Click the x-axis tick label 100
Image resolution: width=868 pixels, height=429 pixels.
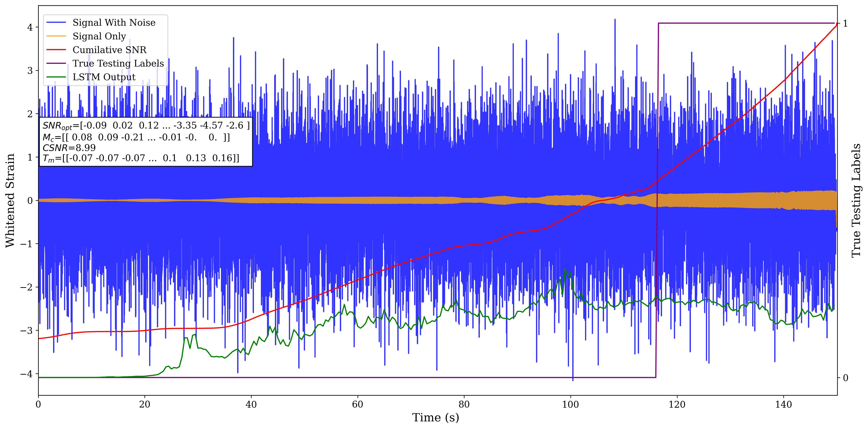pos(570,404)
